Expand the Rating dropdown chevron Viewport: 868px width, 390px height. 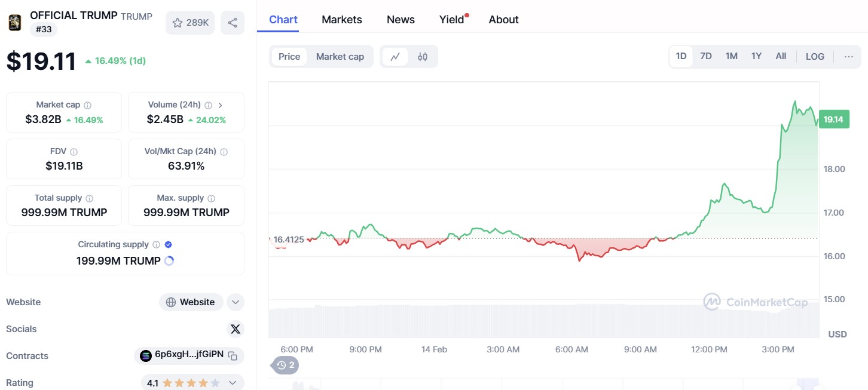233,383
